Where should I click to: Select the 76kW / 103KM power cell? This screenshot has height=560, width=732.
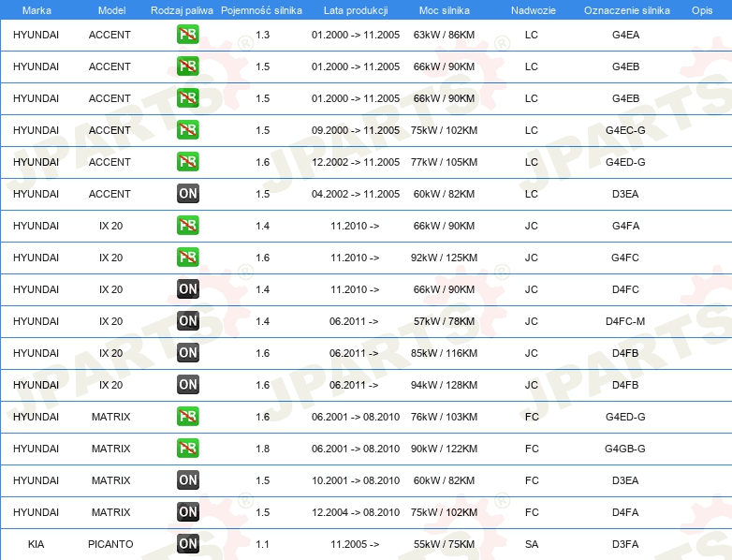[x=444, y=416]
